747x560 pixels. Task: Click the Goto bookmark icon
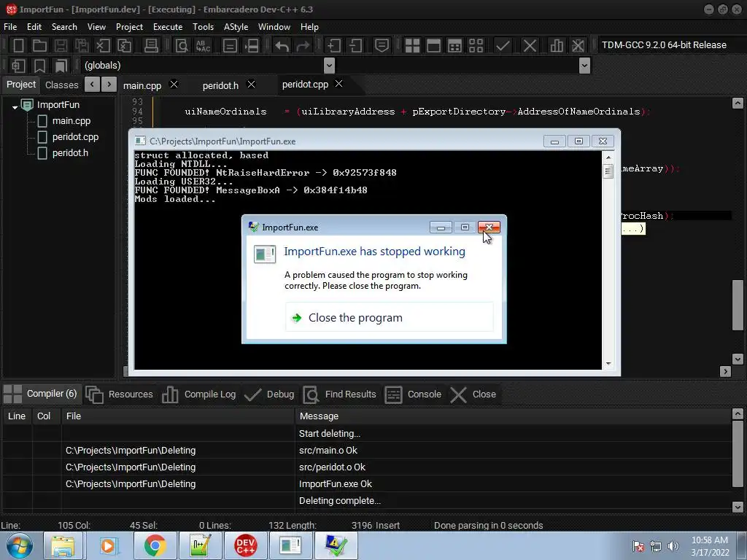click(x=61, y=66)
